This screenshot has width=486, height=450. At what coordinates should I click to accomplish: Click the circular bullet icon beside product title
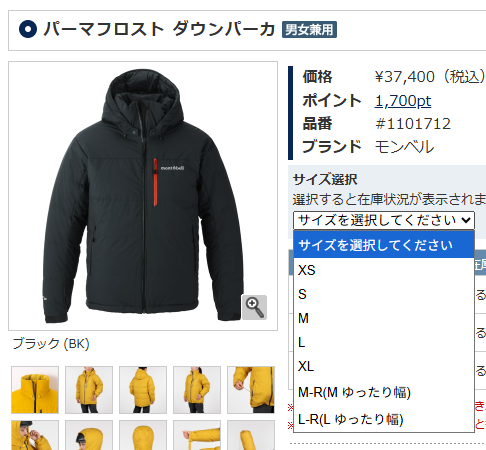point(28,29)
